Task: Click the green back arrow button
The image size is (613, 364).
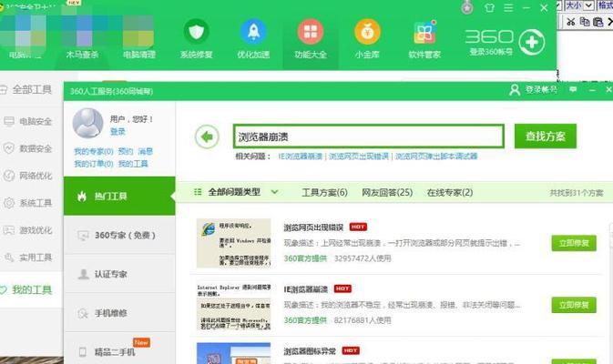Action: (207, 136)
